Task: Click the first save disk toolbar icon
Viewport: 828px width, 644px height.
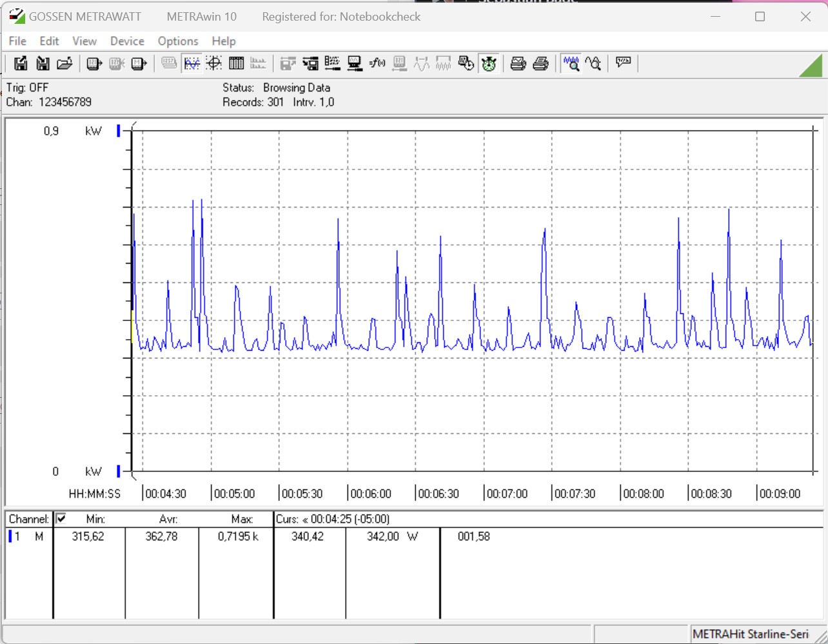Action: [21, 63]
